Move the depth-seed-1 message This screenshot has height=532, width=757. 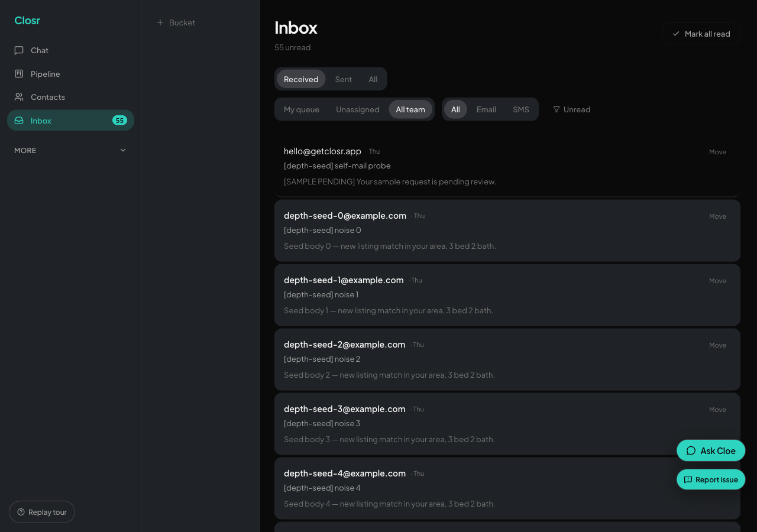[x=717, y=281]
